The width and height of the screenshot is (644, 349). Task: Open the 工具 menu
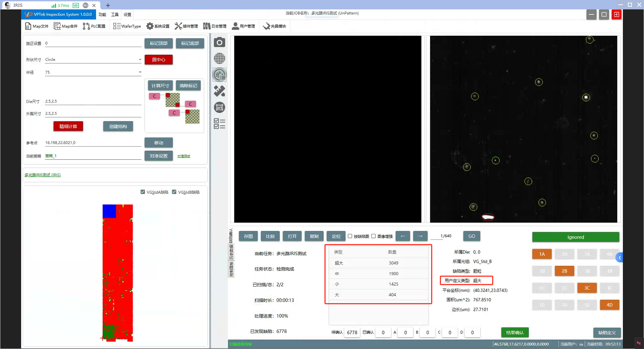coord(115,14)
